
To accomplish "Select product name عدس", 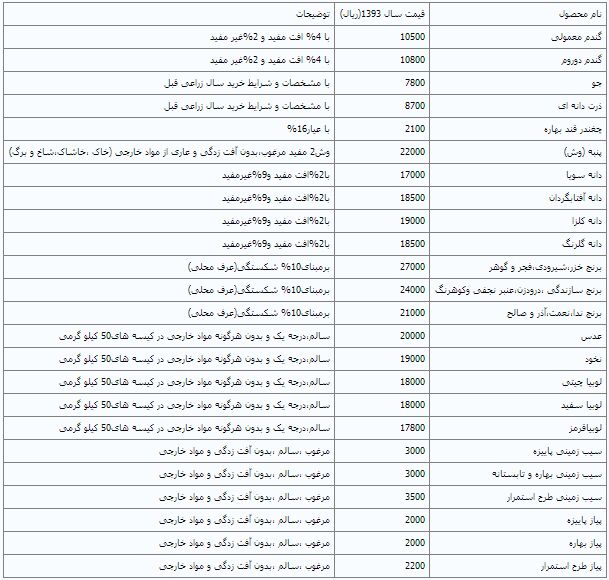I will pos(591,336).
